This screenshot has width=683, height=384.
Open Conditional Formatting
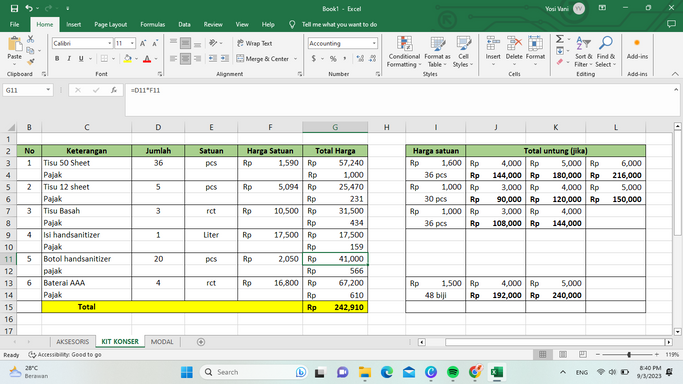tap(404, 52)
